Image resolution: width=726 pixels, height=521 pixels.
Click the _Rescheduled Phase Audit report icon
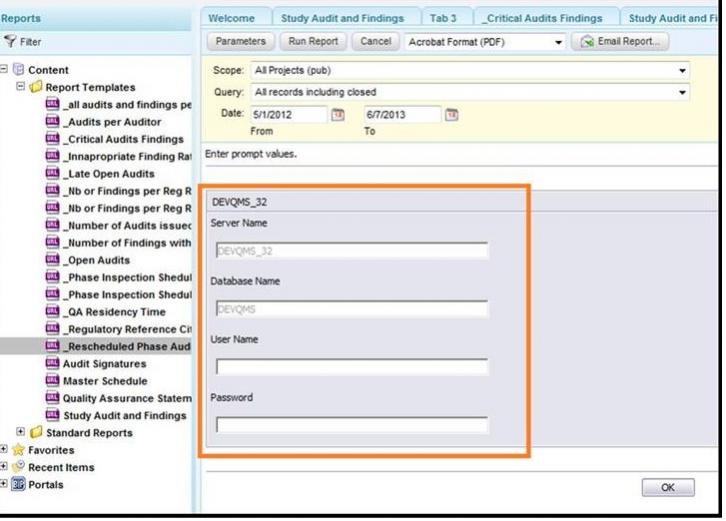click(52, 345)
